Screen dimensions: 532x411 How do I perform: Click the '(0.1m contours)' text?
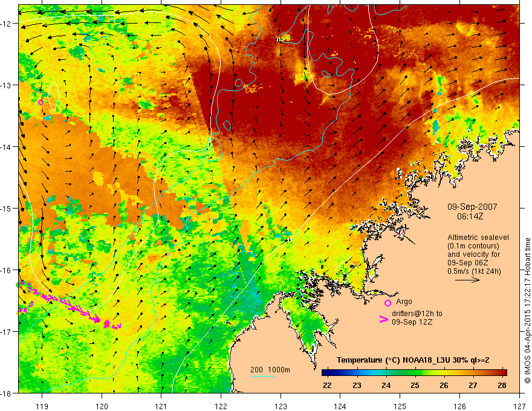coord(473,246)
